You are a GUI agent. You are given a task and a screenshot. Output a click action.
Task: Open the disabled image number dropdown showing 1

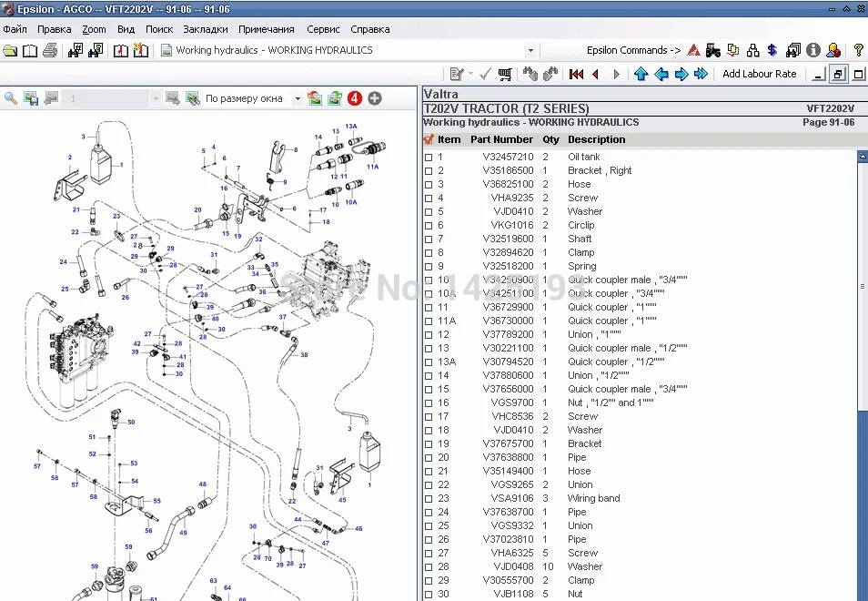(x=156, y=98)
